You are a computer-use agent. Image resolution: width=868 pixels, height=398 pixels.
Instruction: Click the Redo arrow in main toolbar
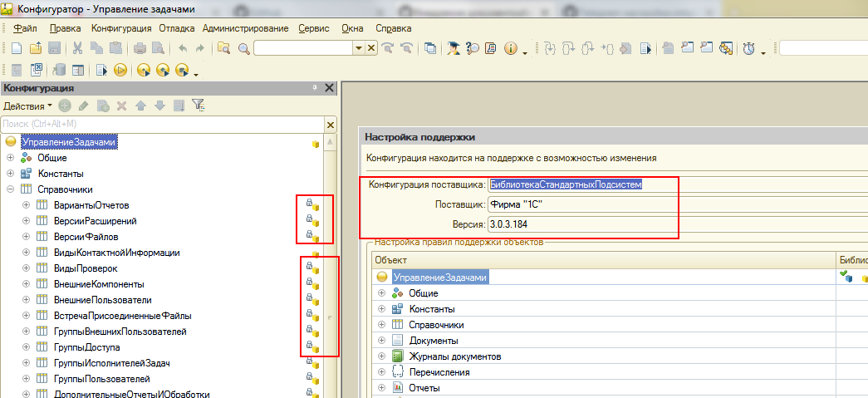(200, 49)
